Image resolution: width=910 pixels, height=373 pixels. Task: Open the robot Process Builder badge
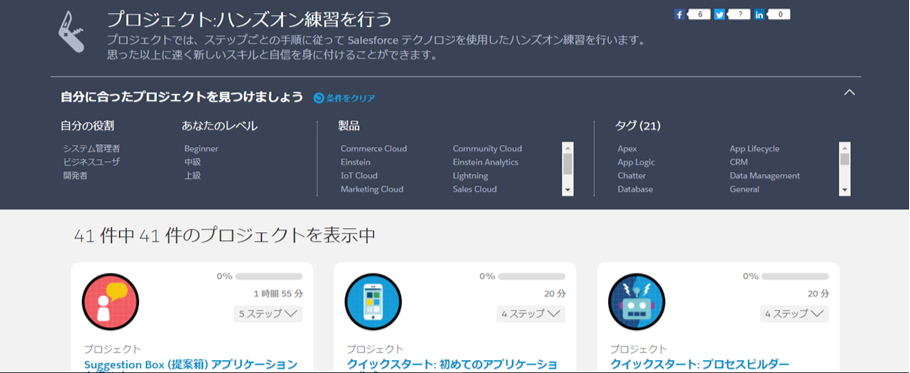(637, 302)
